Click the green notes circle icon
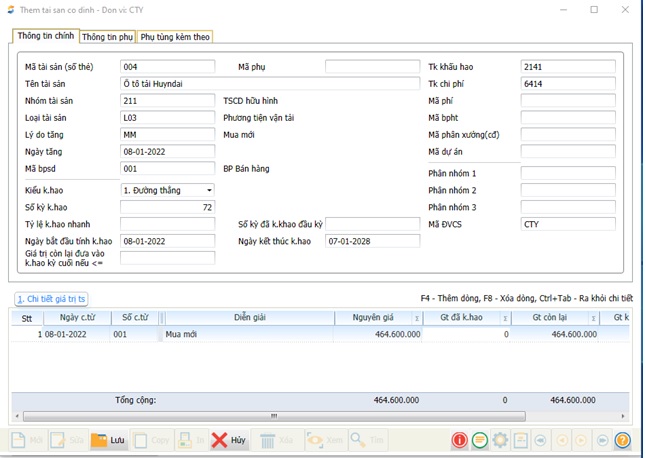 [480, 440]
